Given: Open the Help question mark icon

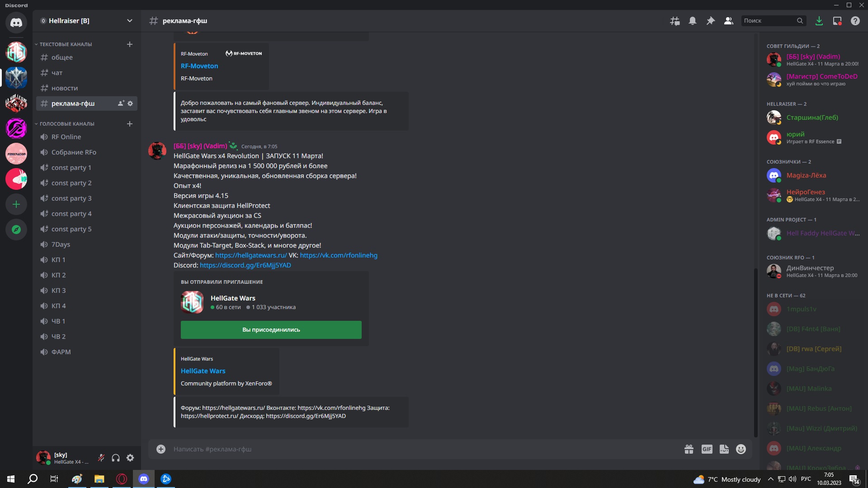Looking at the screenshot, I should tap(855, 21).
